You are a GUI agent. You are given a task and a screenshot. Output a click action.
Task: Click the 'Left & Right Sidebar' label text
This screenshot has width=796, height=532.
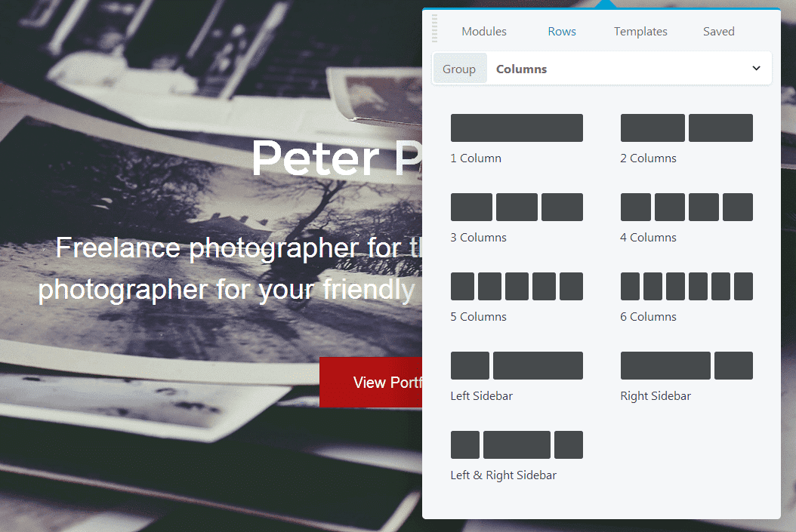[503, 475]
